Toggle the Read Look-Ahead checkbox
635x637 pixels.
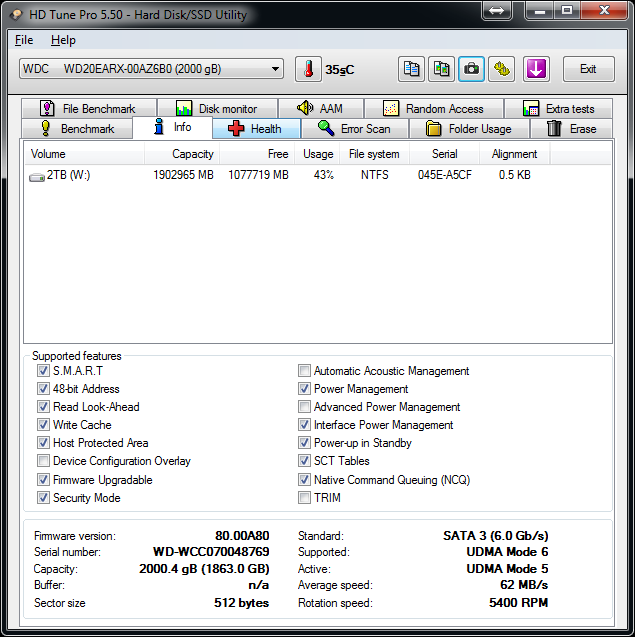[x=43, y=406]
